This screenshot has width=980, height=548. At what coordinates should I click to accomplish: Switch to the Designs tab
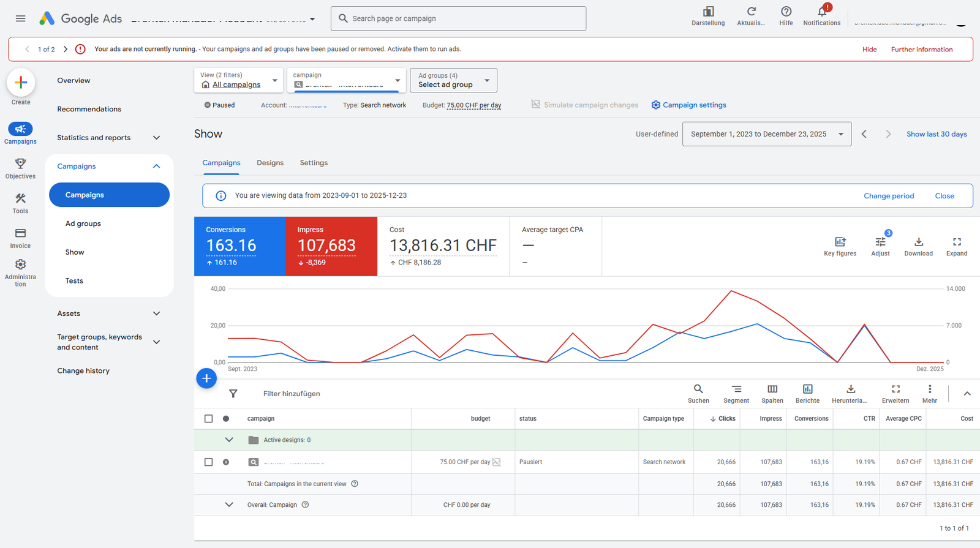[x=270, y=163]
